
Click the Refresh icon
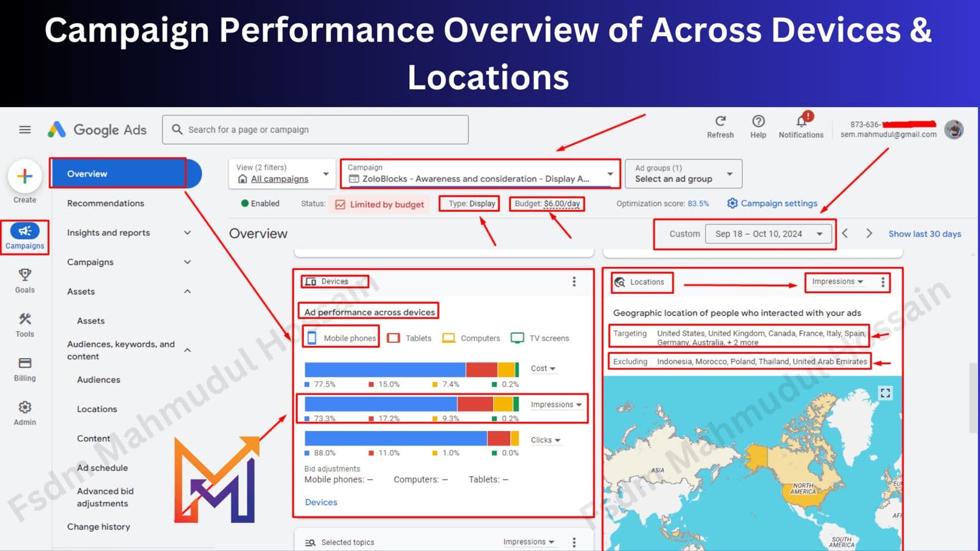pos(720,121)
